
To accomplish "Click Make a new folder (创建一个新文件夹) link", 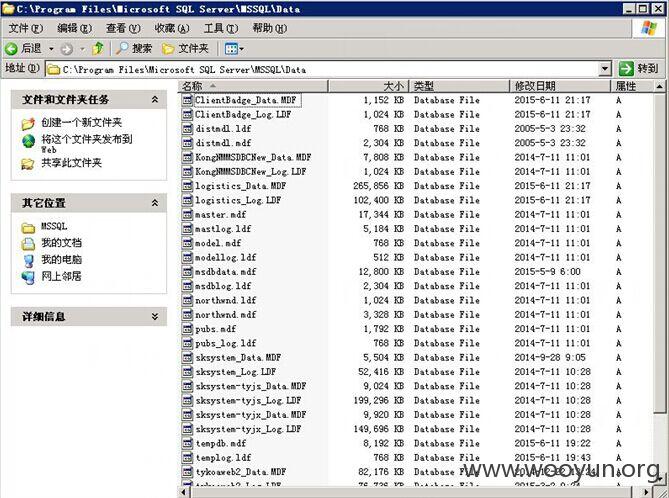I will 81,122.
